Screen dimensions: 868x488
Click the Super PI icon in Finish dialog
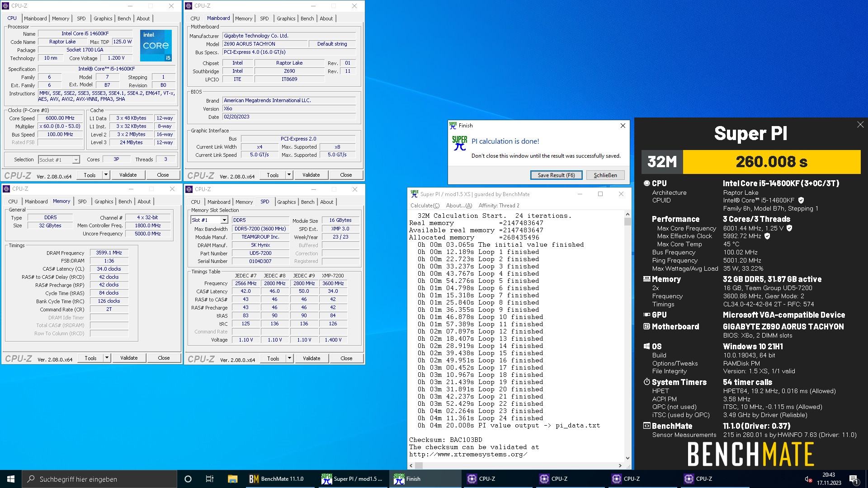tap(459, 143)
